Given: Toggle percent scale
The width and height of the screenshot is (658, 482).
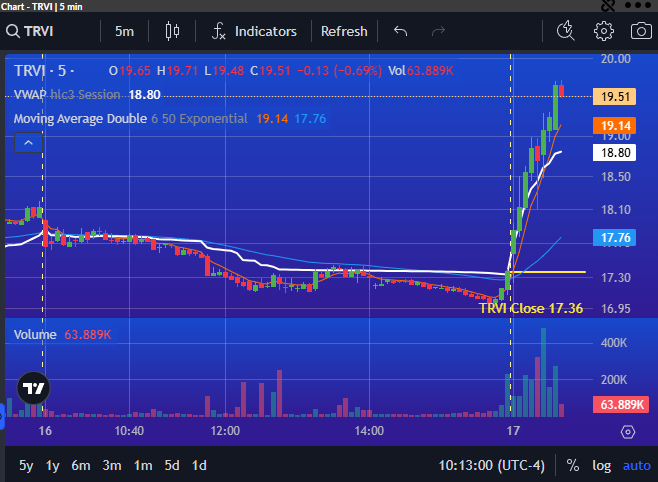Looking at the screenshot, I should point(573,466).
